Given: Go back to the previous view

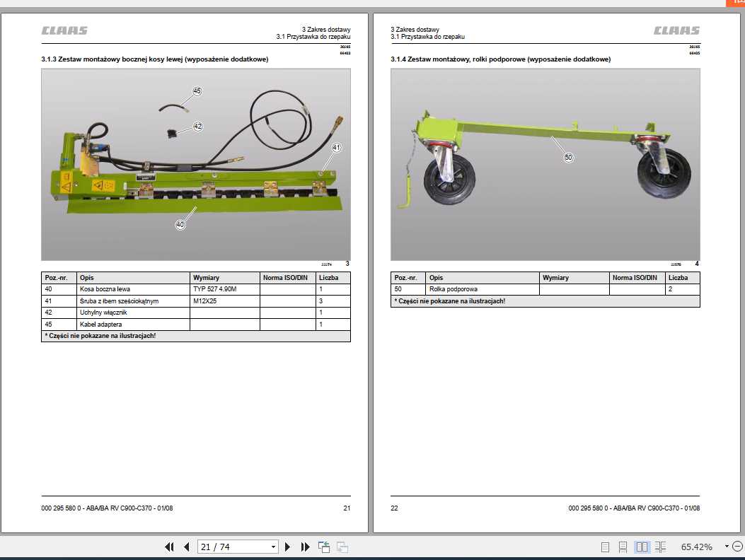Looking at the screenshot, I should pyautogui.click(x=323, y=547).
